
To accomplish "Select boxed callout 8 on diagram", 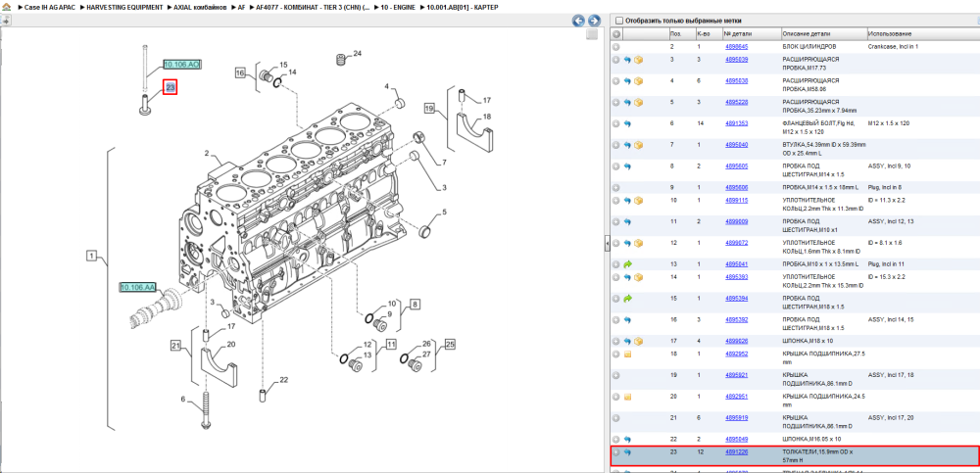I will click(x=415, y=305).
